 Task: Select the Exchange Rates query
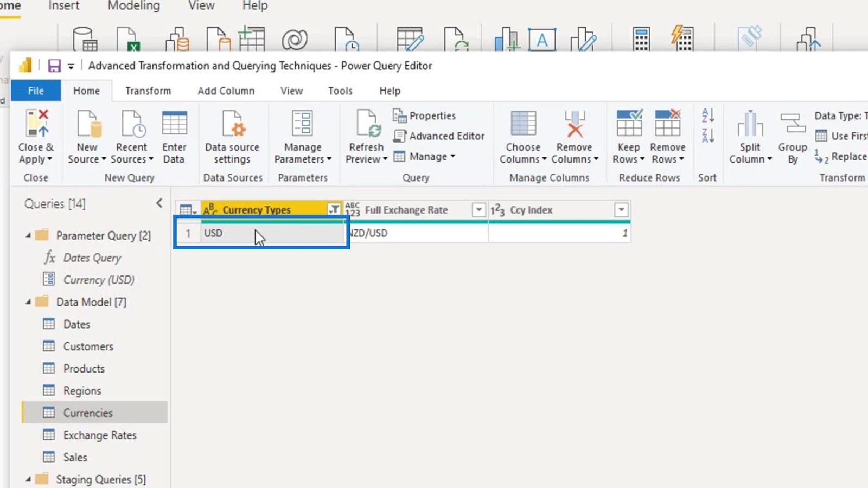[x=100, y=435]
